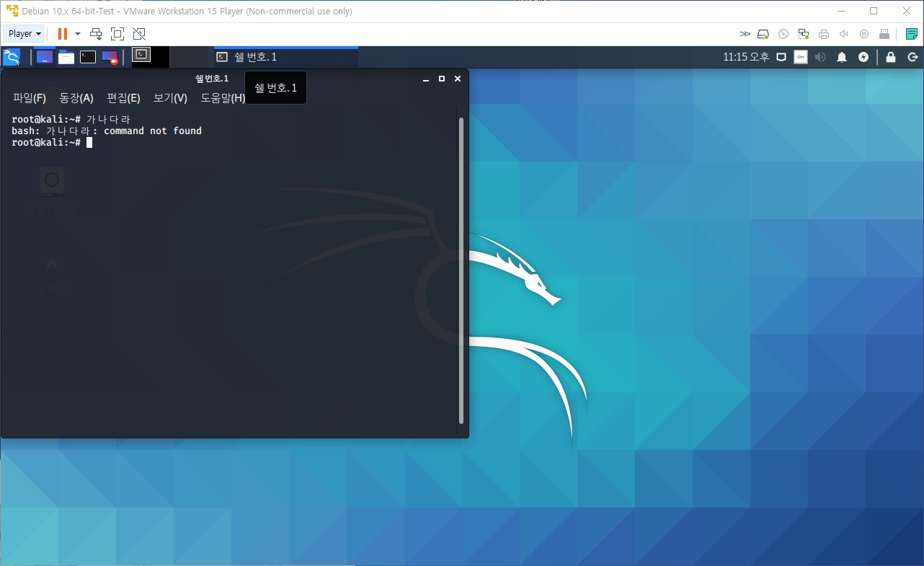Enter VMware full screen mode
Image resolution: width=924 pixels, height=566 pixels.
(x=117, y=34)
